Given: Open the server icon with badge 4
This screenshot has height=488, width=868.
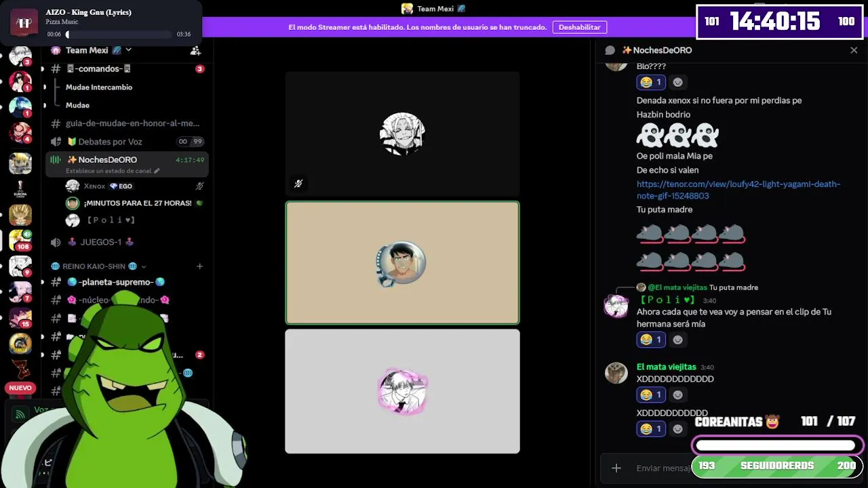Looking at the screenshot, I should pos(20,133).
